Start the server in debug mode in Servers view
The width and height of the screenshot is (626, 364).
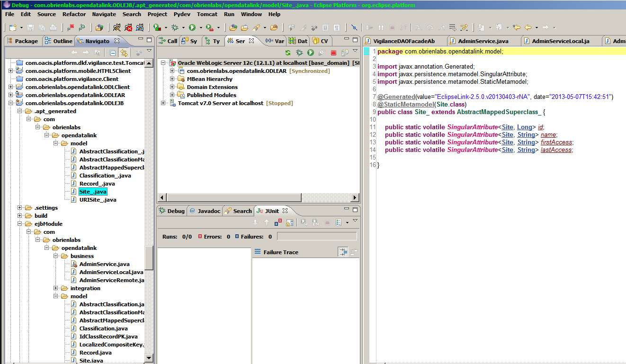coord(299,53)
